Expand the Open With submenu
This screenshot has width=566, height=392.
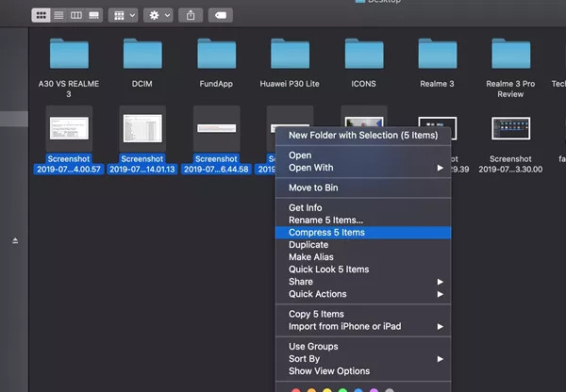pyautogui.click(x=365, y=168)
